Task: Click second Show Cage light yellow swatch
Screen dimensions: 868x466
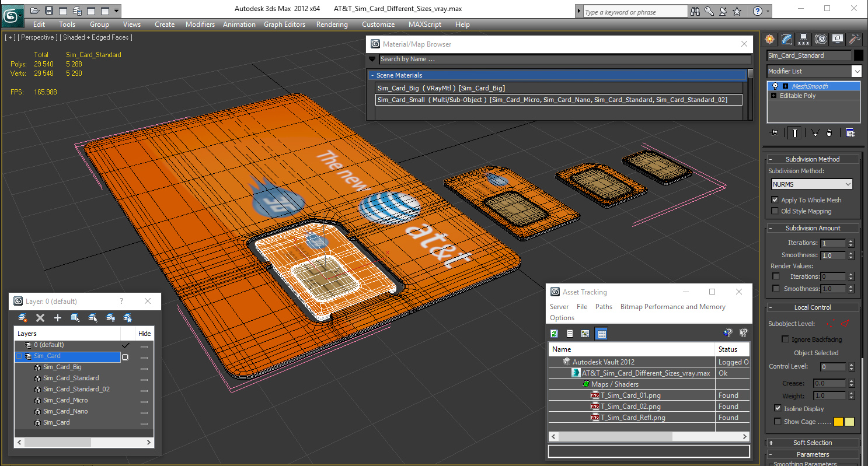Action: pos(849,422)
